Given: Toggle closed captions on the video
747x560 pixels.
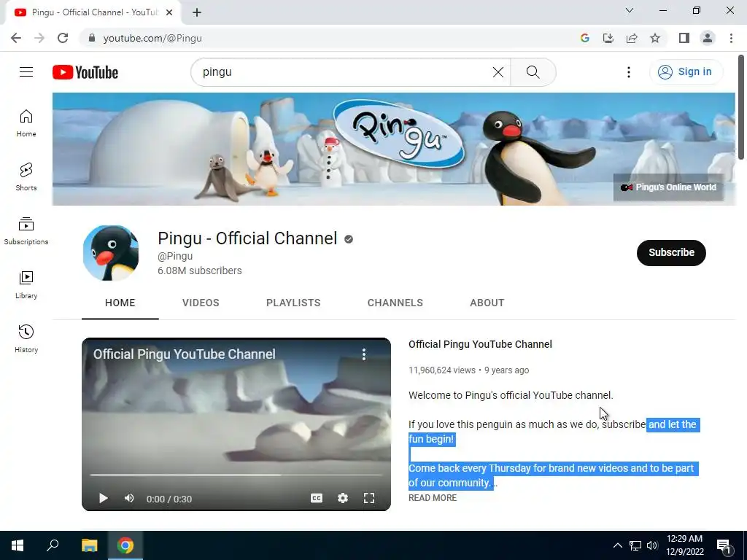Looking at the screenshot, I should [x=317, y=498].
